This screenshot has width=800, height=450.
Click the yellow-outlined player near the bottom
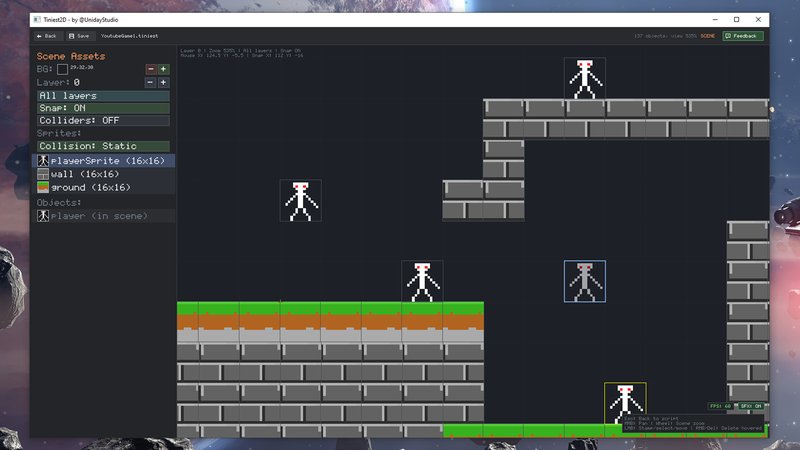coord(625,403)
